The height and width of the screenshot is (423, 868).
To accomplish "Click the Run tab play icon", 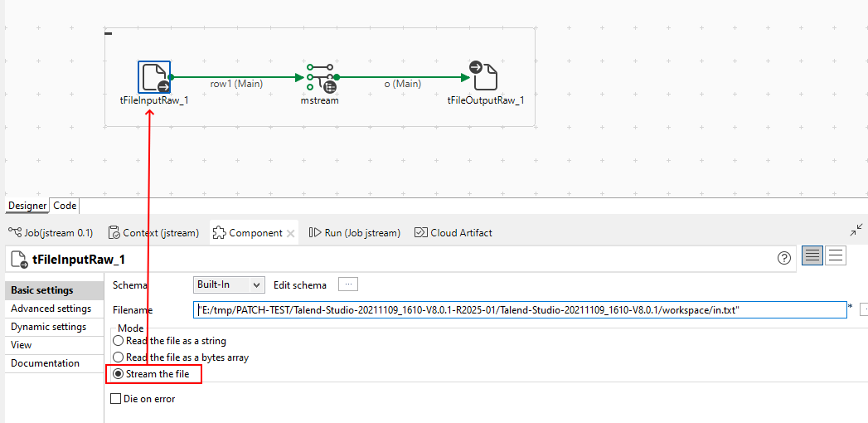I will click(315, 232).
